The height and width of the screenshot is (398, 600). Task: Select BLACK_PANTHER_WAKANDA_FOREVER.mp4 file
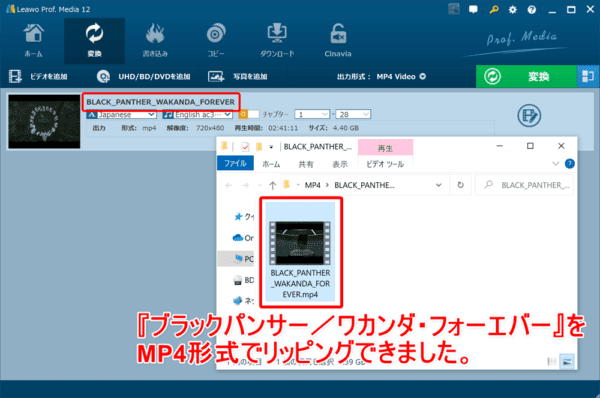point(300,252)
